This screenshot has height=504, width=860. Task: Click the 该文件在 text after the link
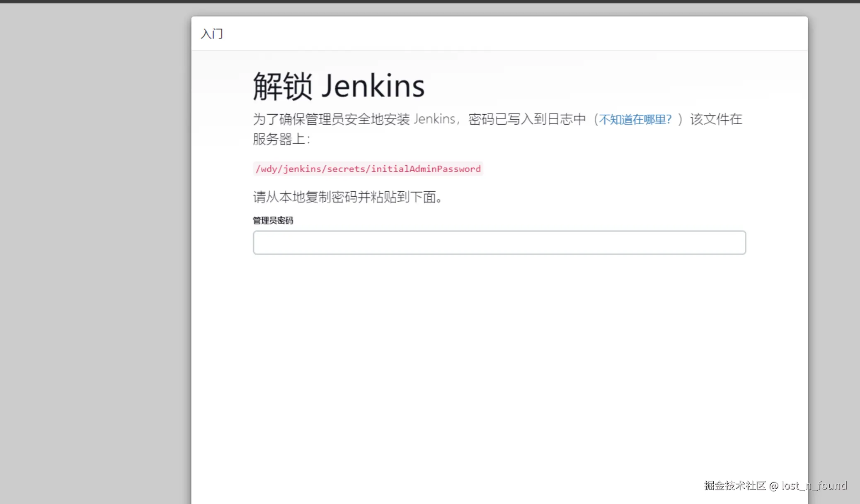coord(716,119)
